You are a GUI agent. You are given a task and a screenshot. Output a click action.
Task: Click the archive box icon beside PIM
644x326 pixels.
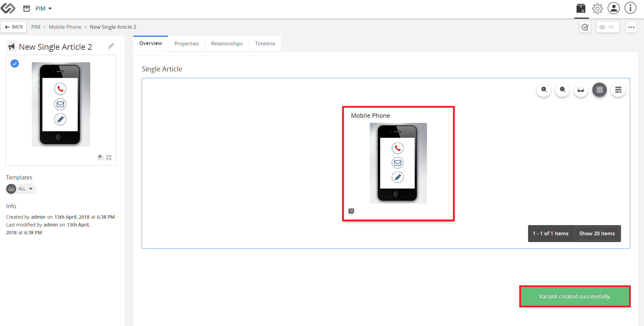point(26,8)
